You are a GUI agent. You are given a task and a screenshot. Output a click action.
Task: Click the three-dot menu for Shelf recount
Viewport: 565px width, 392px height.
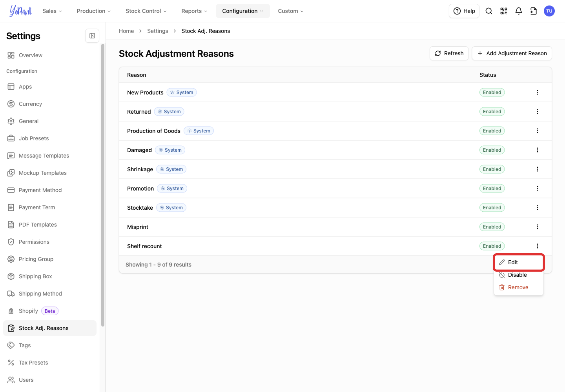[x=538, y=246]
